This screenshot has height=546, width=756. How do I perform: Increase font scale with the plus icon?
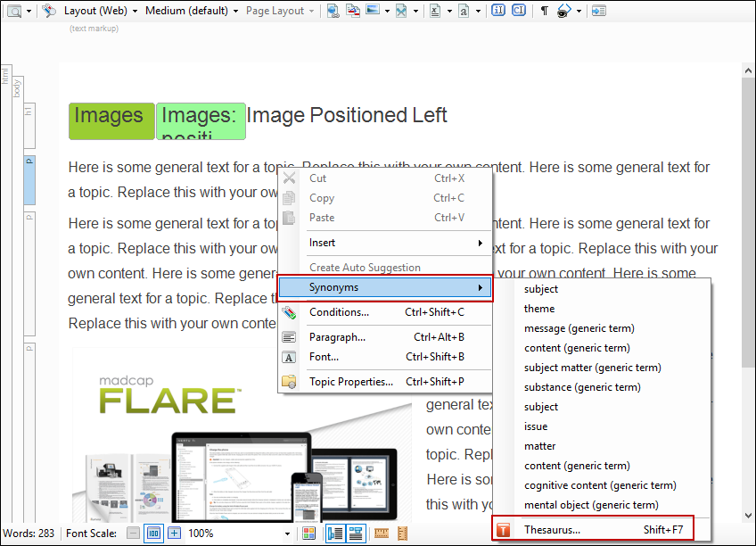pyautogui.click(x=175, y=533)
